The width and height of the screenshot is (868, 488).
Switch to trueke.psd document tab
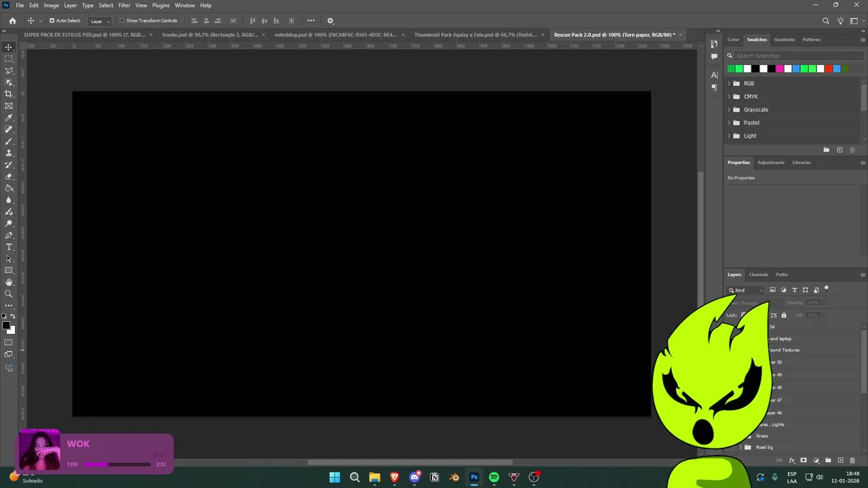[x=210, y=35]
